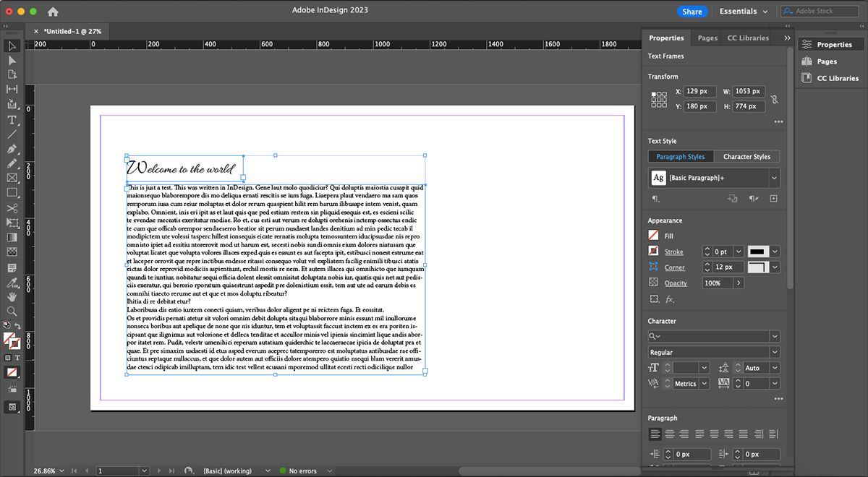Align paragraph left
The height and width of the screenshot is (477, 868).
pos(655,434)
